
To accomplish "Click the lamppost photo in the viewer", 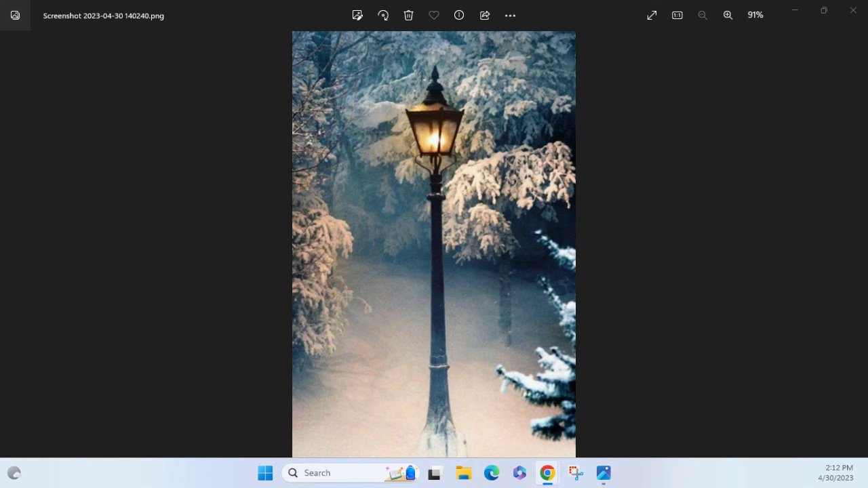I will click(x=434, y=244).
